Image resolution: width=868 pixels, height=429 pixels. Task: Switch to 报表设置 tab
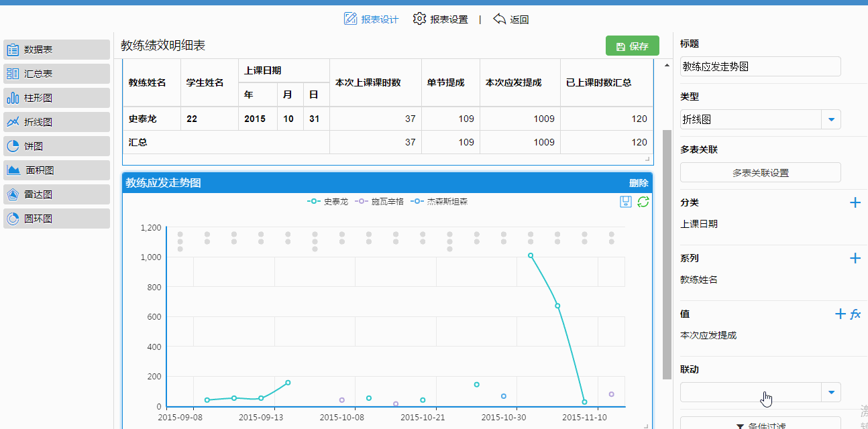click(x=441, y=19)
